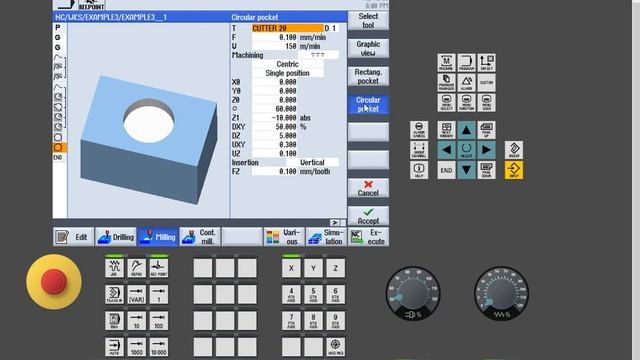Click the cursor left arrow key
This screenshot has width=640, height=360.
coord(446,150)
